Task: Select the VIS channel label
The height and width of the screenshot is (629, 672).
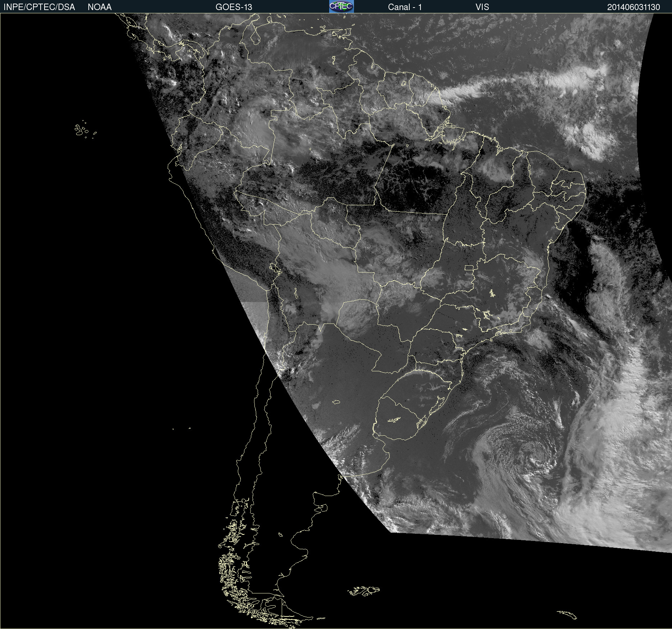Action: pyautogui.click(x=482, y=7)
